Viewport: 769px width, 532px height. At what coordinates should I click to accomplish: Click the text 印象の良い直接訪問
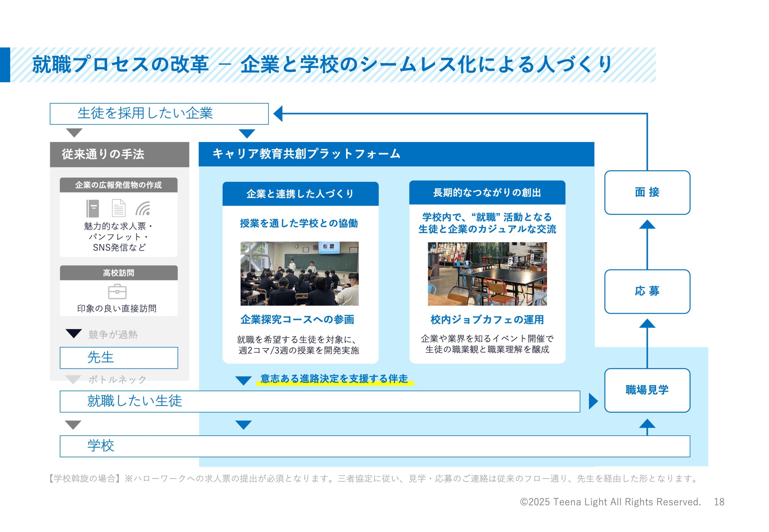(117, 308)
